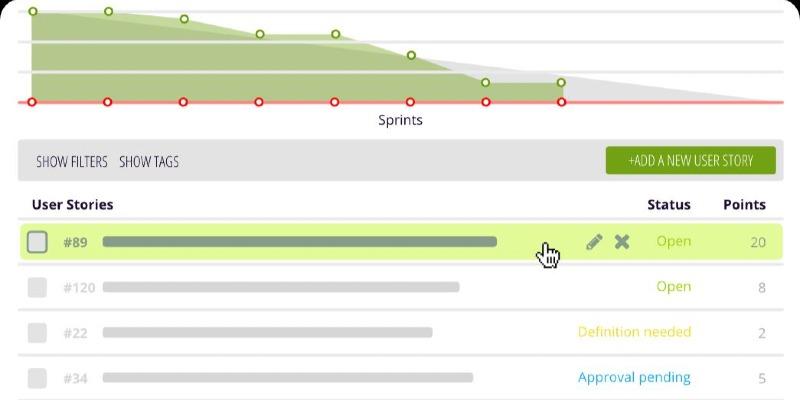Click the pencil edit icon on story #89
Image resolution: width=800 pixels, height=400 pixels.
pos(594,241)
